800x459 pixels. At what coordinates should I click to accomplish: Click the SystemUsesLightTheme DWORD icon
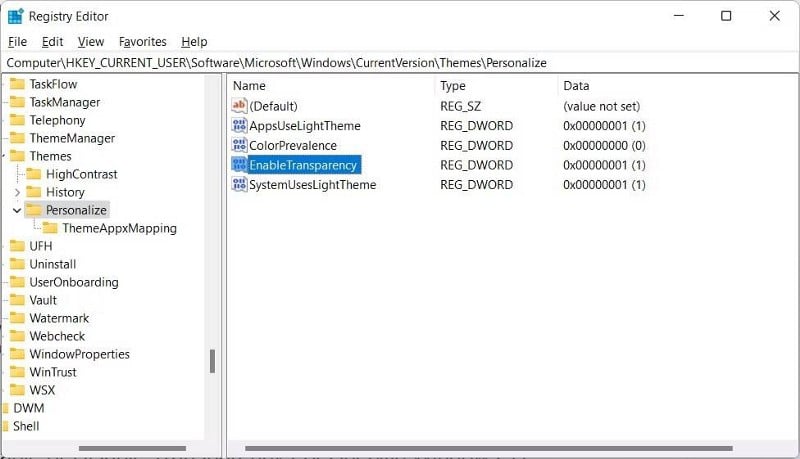pyautogui.click(x=239, y=184)
